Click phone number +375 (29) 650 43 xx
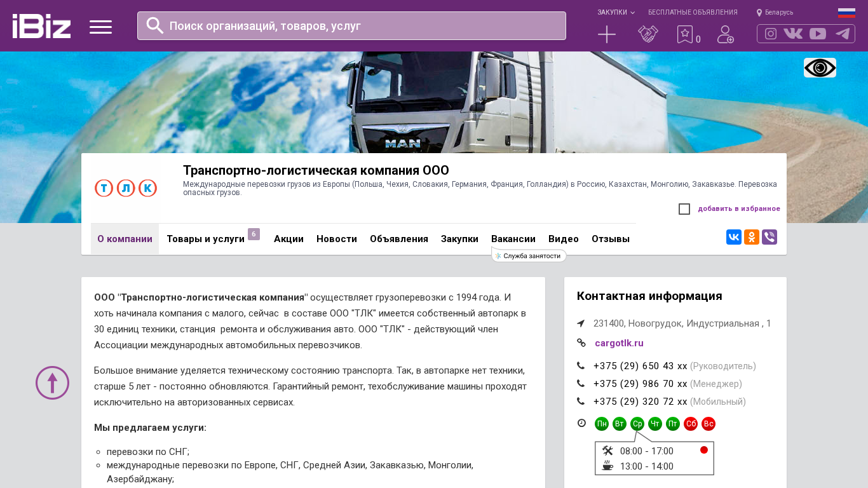The height and width of the screenshot is (488, 868). coord(641,366)
